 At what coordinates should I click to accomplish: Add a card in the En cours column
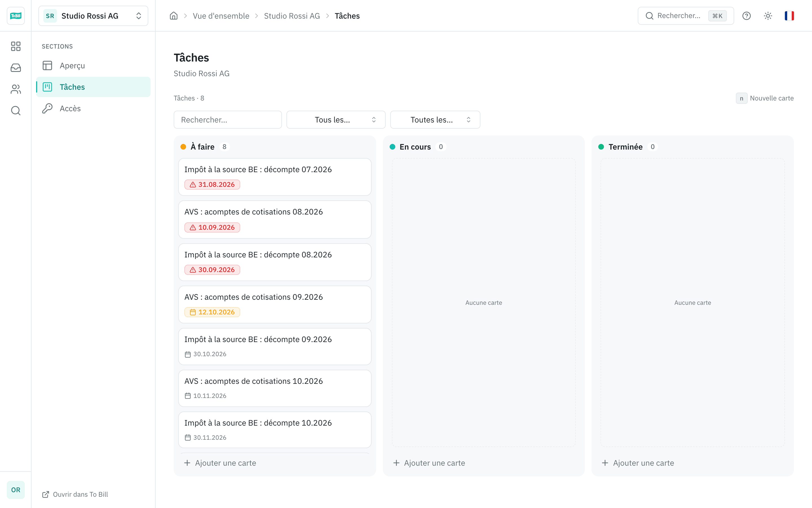[429, 463]
